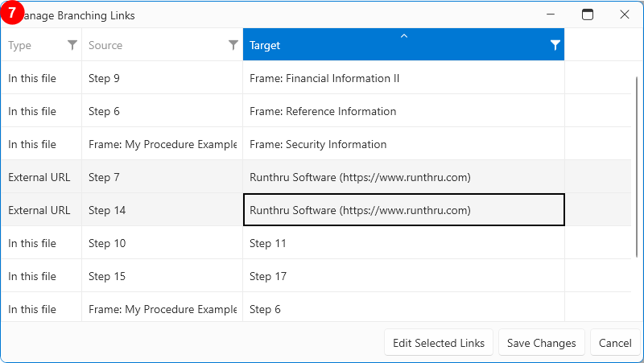Click the Source column header
The width and height of the screenshot is (644, 363).
[153, 46]
